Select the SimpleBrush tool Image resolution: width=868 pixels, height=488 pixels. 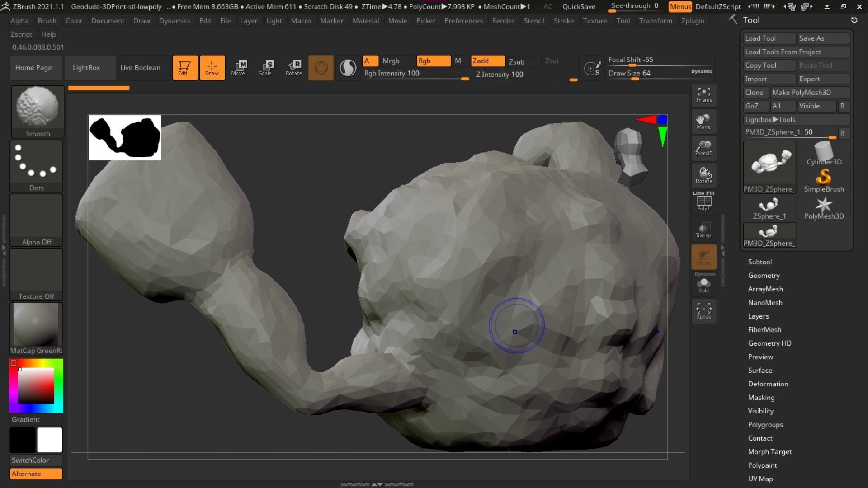(824, 181)
